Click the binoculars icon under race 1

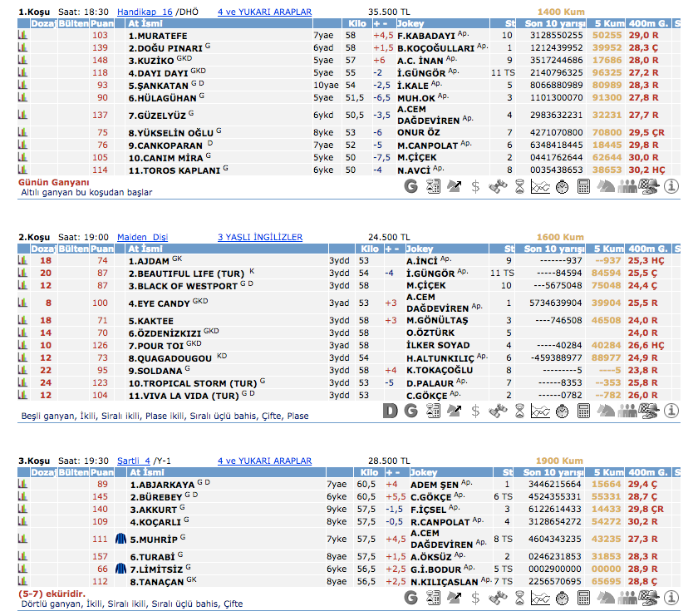tap(498, 187)
